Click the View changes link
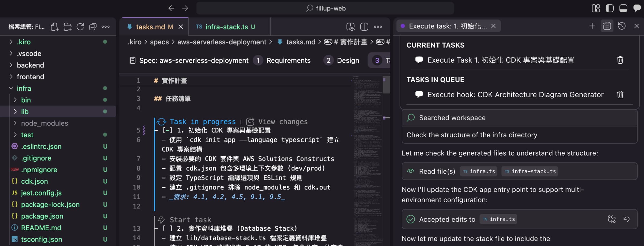This screenshot has height=246, width=644. pos(283,121)
